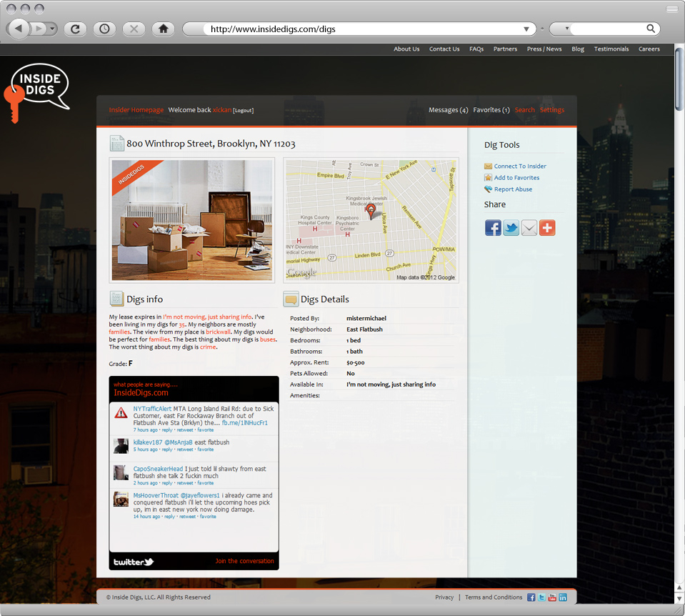The width and height of the screenshot is (685, 616).
Task: Click Connect To Insider
Action: tap(520, 166)
